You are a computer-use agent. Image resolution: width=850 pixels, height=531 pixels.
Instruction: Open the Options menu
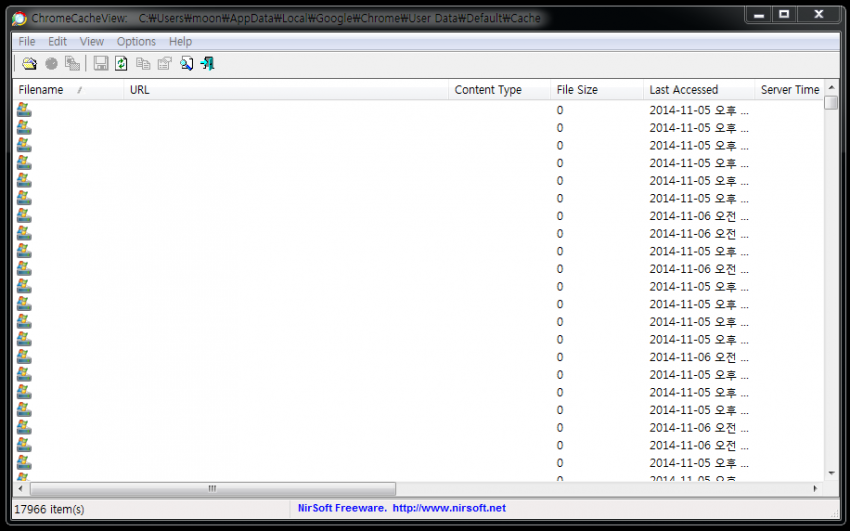point(136,41)
